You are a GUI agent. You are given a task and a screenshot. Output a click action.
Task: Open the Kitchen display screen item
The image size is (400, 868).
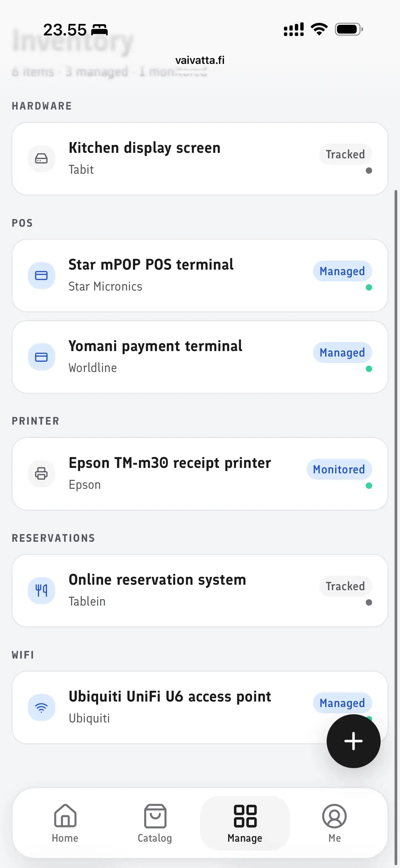(200, 159)
